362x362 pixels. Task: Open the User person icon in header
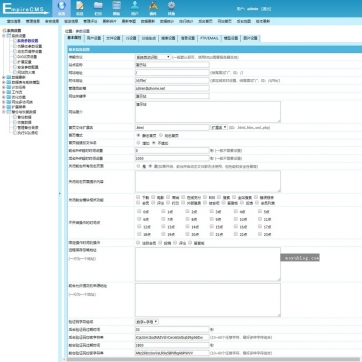pos(135,8)
